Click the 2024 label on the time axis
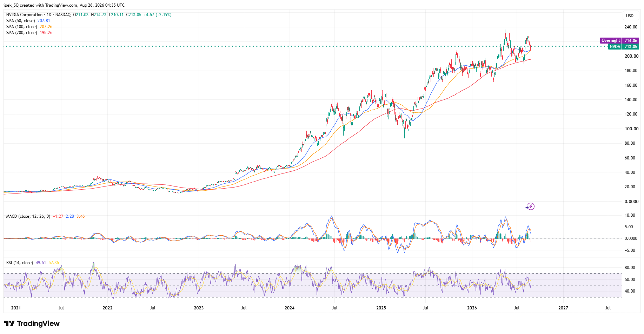Image resolution: width=644 pixels, height=334 pixels. (x=290, y=308)
